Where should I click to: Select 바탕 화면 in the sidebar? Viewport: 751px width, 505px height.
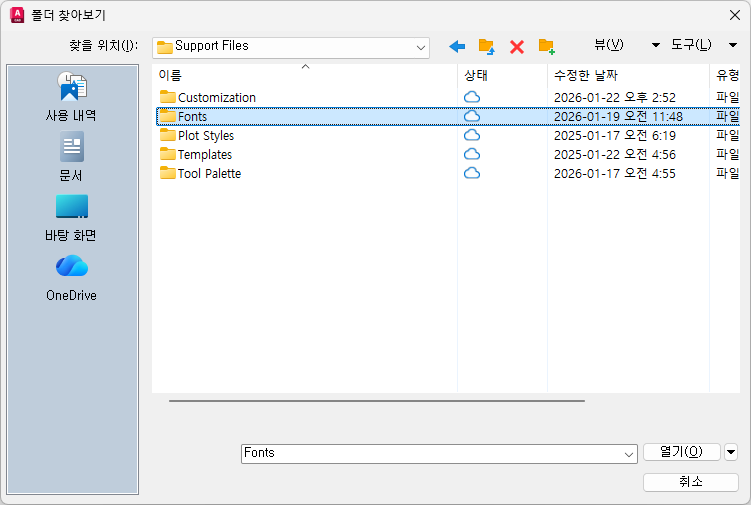71,217
